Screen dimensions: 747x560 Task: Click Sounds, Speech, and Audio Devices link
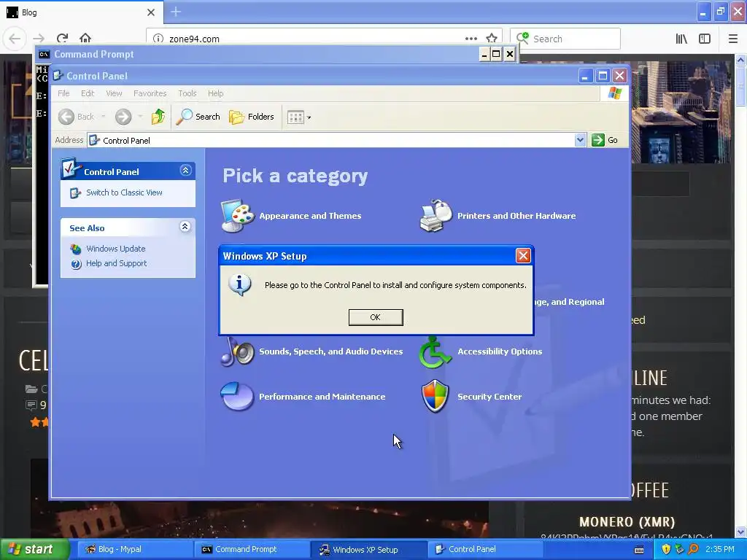[330, 351]
